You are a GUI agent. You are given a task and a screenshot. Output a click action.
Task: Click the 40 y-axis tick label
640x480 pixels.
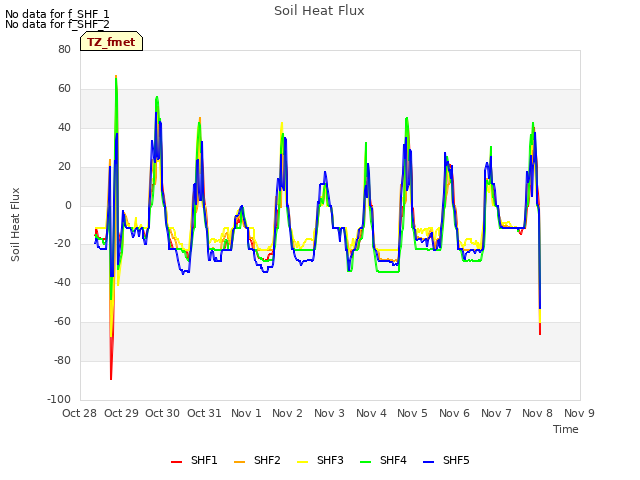[64, 128]
